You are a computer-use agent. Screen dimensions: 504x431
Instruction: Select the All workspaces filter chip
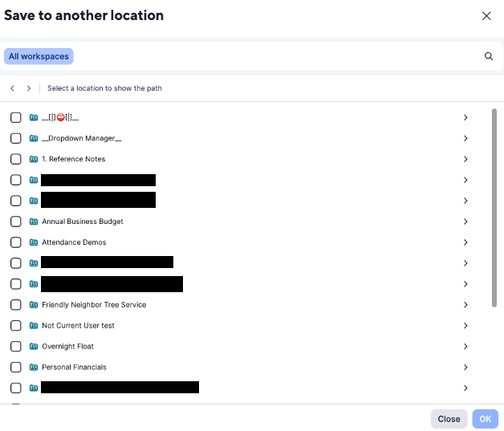click(39, 56)
